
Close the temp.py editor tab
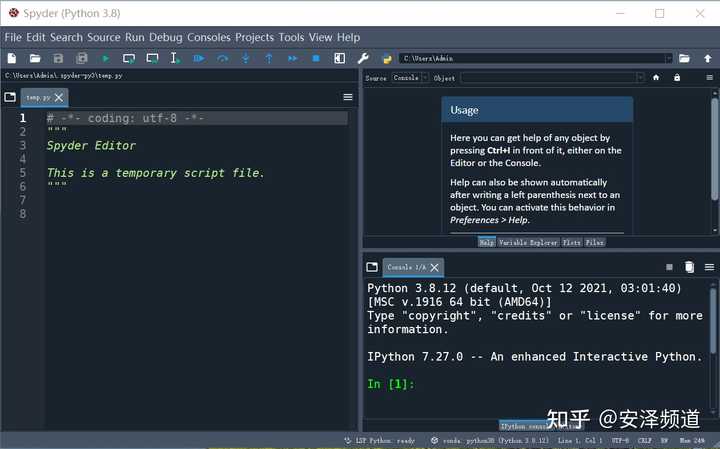(59, 97)
